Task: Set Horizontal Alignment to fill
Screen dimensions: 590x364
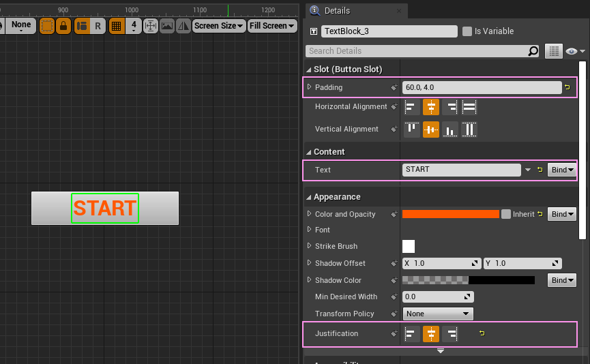Action: pyautogui.click(x=469, y=107)
